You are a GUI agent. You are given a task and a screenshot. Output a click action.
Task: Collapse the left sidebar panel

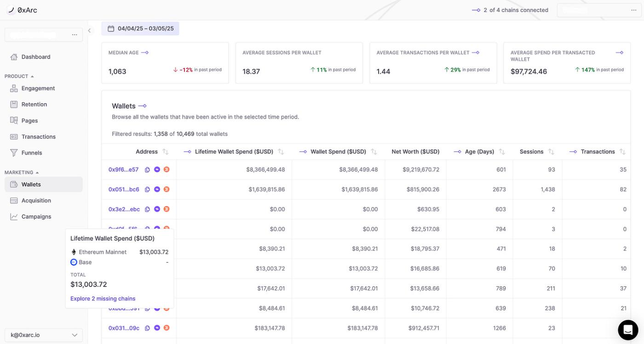90,31
